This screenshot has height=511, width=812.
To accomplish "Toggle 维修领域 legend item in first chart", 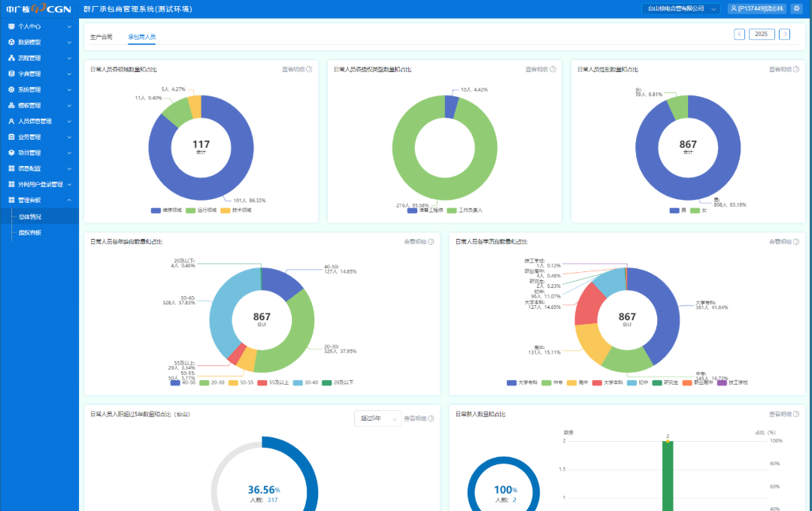I will pos(167,210).
